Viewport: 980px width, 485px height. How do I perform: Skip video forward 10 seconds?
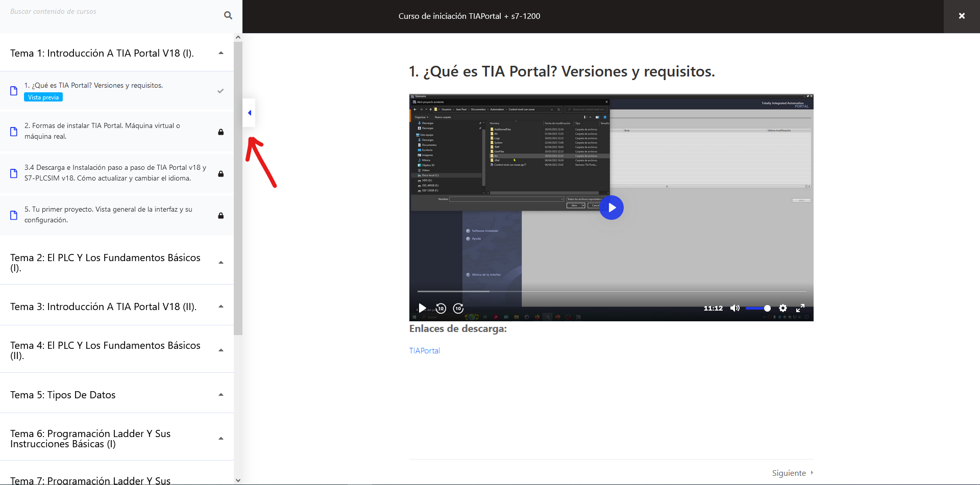[458, 308]
